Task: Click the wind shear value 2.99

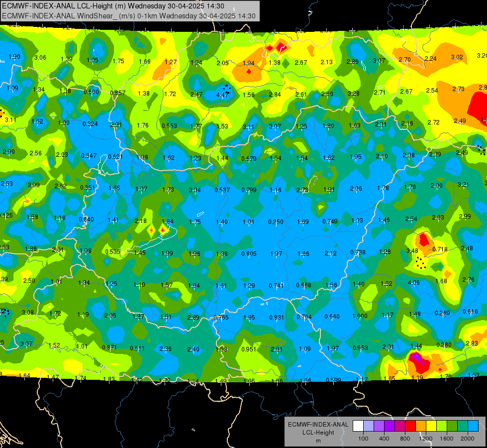Action: click(x=465, y=217)
